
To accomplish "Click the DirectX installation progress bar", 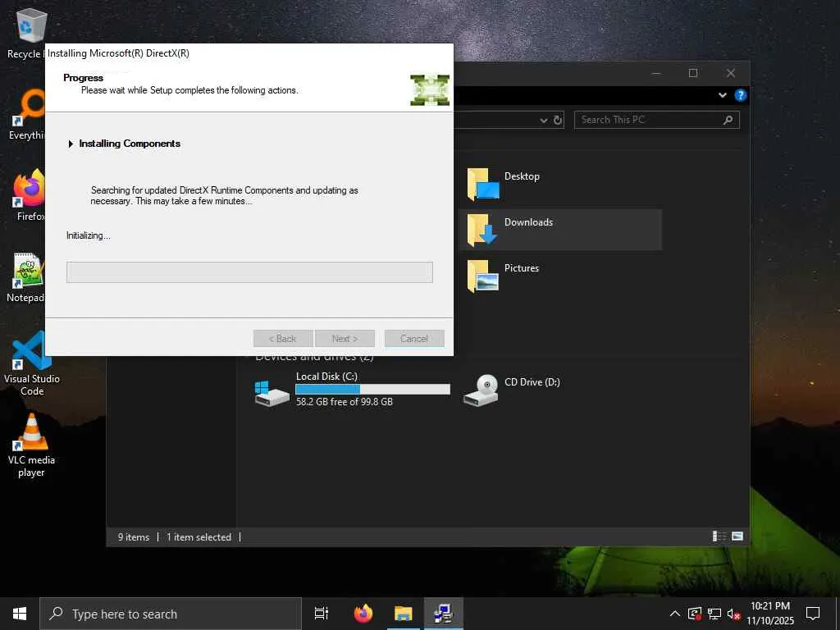I will (249, 272).
